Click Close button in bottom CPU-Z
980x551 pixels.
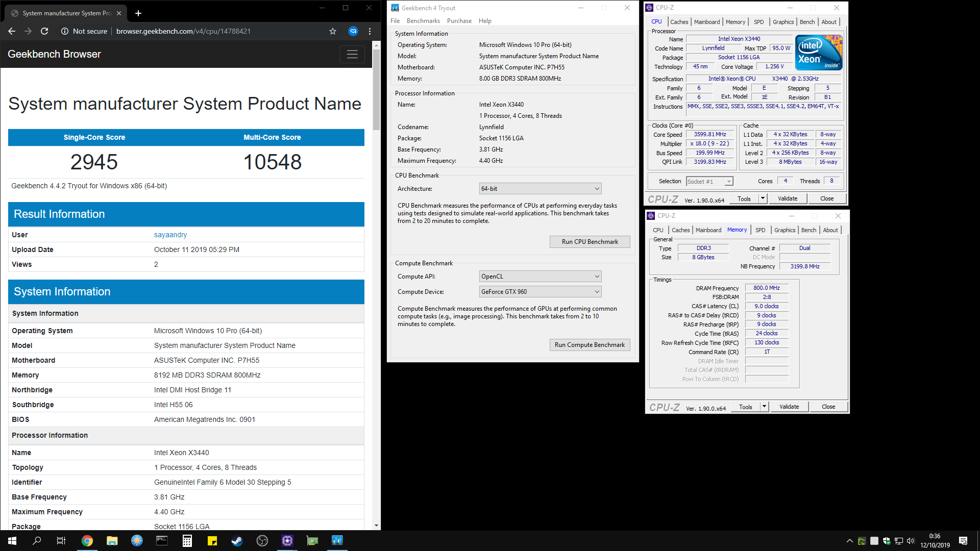(x=828, y=407)
